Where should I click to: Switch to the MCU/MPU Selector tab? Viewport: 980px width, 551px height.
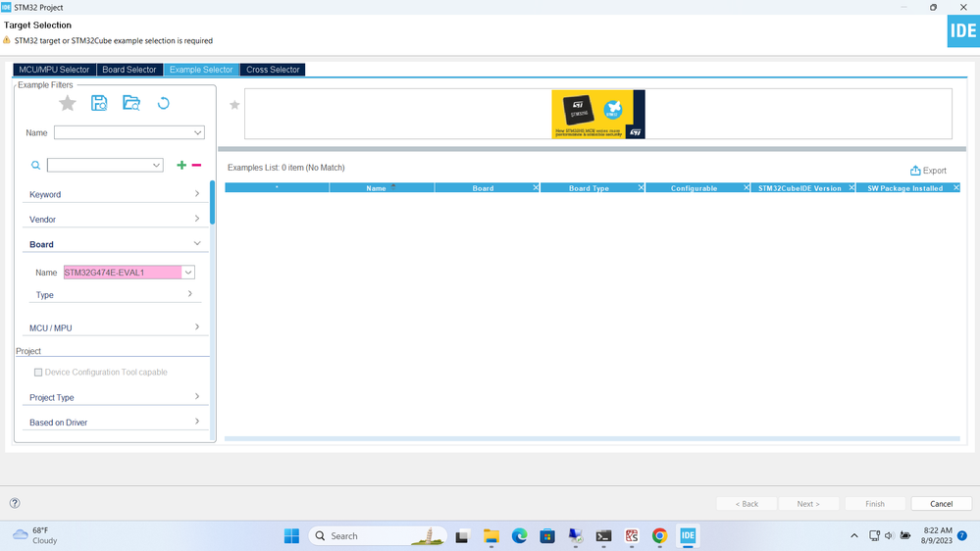pos(54,70)
